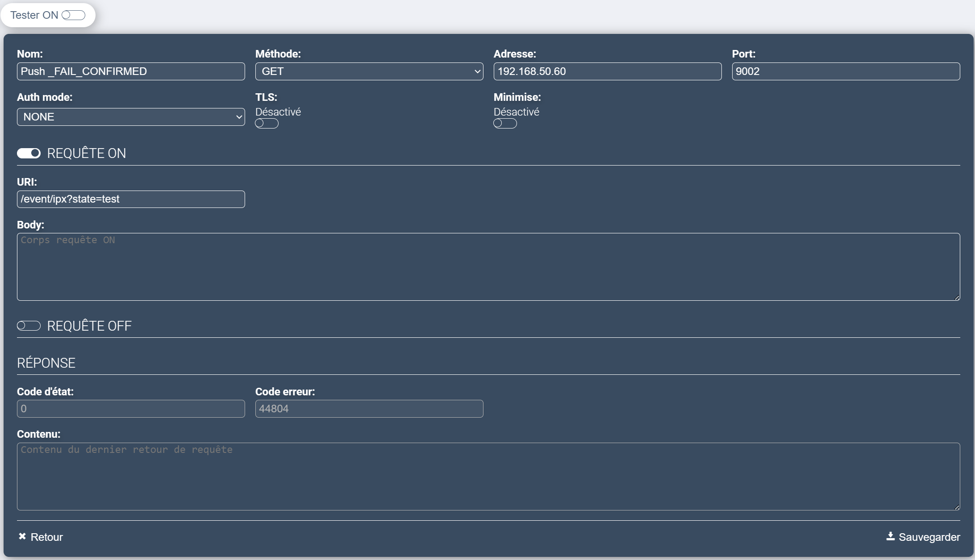
Task: Click the Sauvegarder button
Action: pos(929,537)
